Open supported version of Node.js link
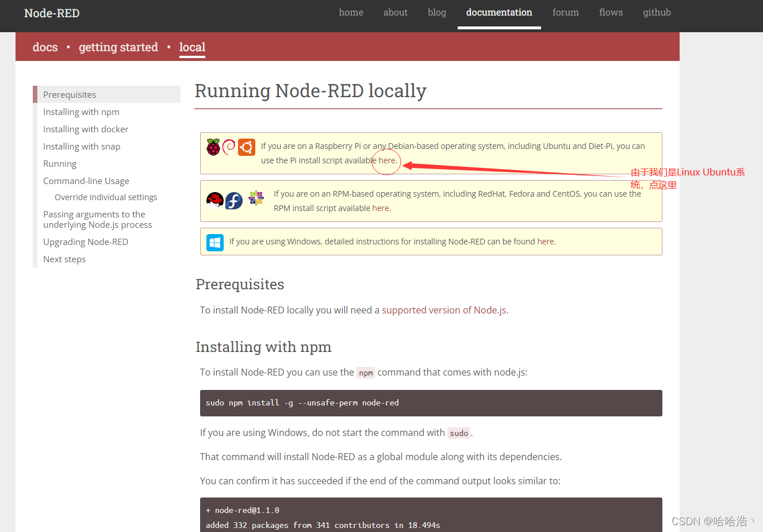Image resolution: width=763 pixels, height=532 pixels. [x=444, y=310]
